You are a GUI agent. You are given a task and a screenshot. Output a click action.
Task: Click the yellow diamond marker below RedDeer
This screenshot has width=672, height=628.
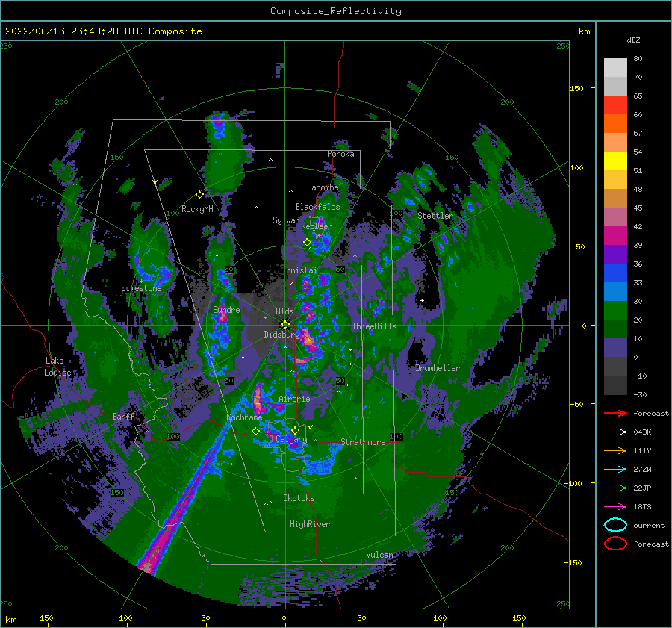point(308,243)
